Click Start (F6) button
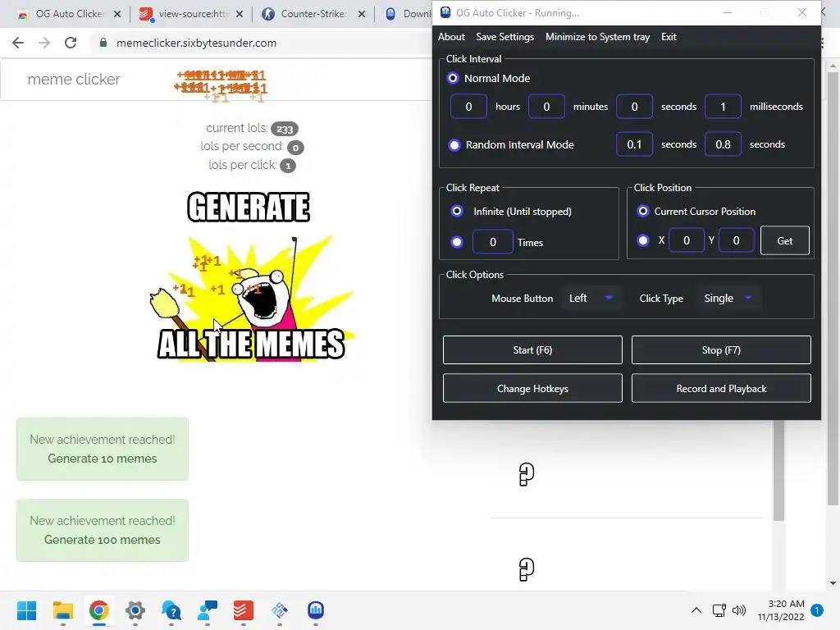840x630 pixels. tap(532, 349)
